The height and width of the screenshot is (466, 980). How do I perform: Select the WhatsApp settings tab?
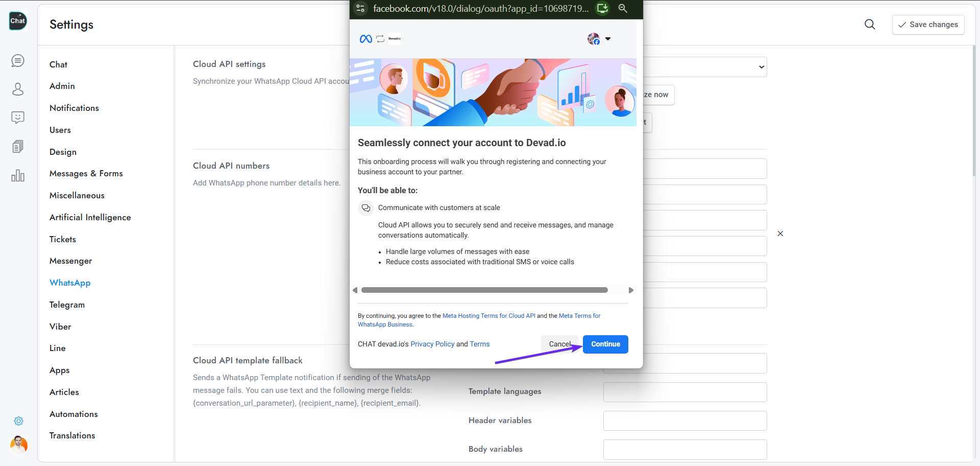[70, 283]
